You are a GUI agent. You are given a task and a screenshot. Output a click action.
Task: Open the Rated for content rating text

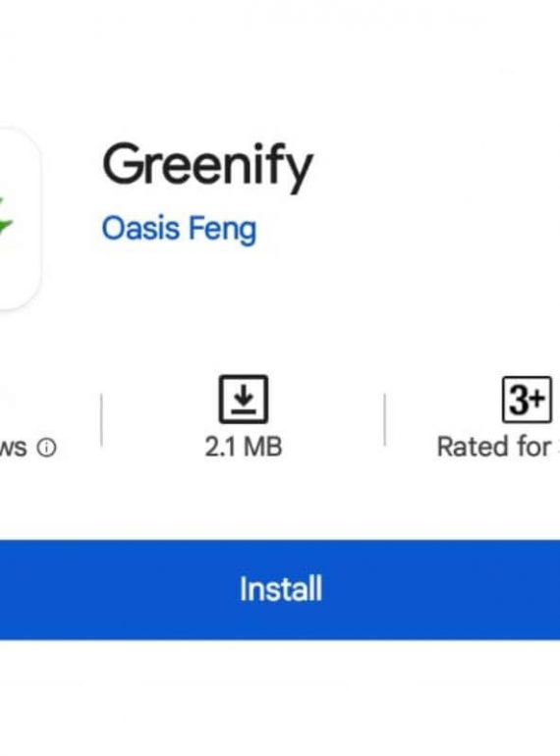point(498,447)
